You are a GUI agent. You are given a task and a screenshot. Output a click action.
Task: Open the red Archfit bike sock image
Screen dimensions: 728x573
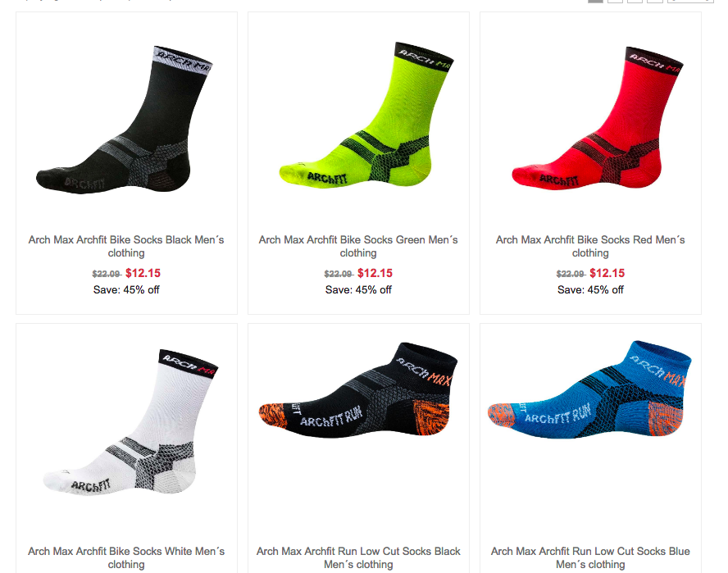click(598, 117)
